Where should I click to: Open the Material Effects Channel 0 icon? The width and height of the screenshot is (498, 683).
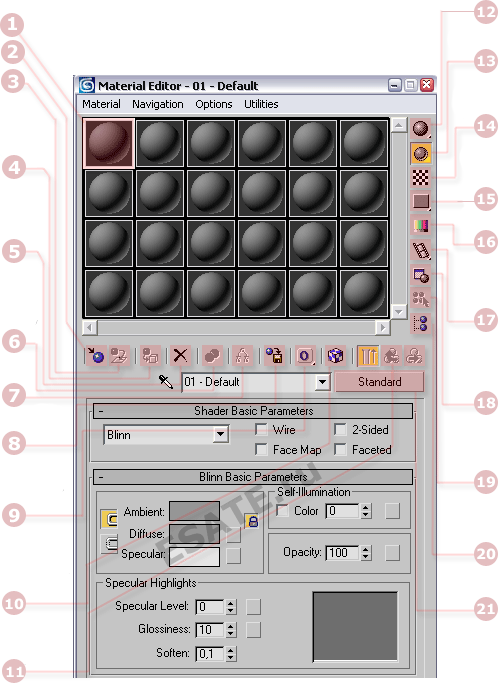tap(305, 356)
